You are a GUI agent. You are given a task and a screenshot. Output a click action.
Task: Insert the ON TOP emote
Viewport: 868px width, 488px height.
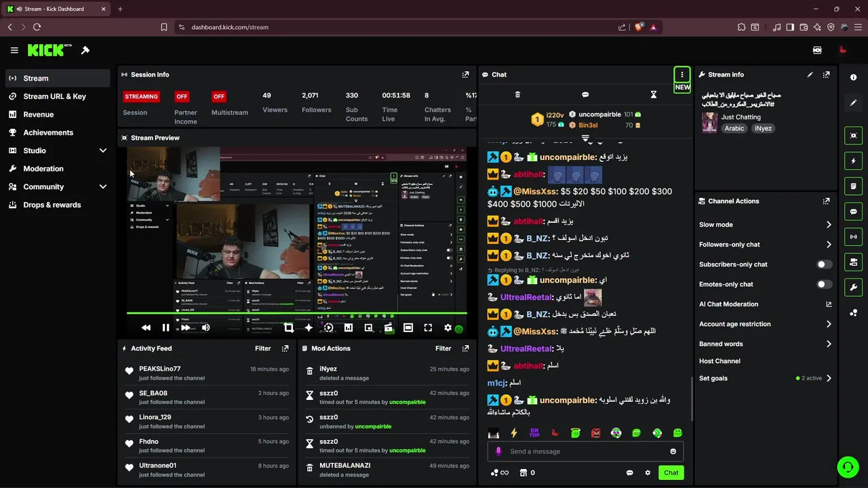(x=534, y=433)
